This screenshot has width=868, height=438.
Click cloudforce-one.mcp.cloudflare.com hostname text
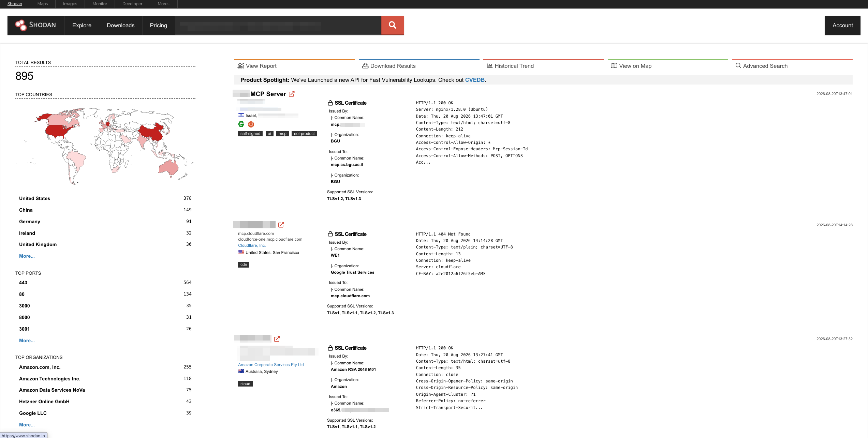(x=270, y=239)
